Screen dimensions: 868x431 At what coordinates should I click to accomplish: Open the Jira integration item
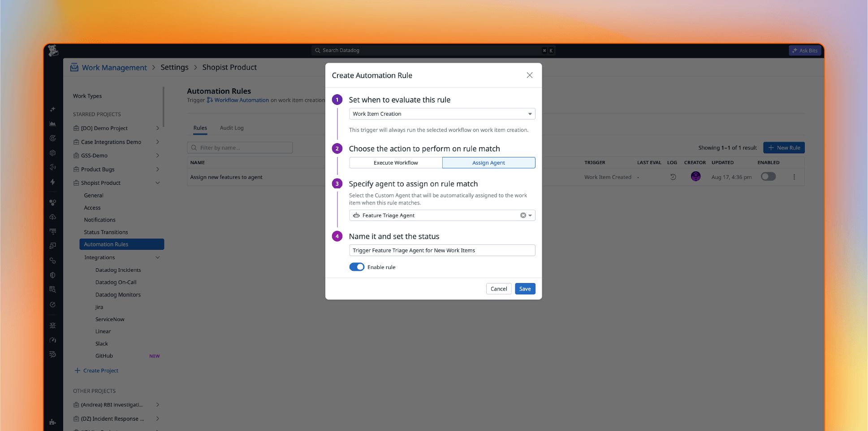99,307
